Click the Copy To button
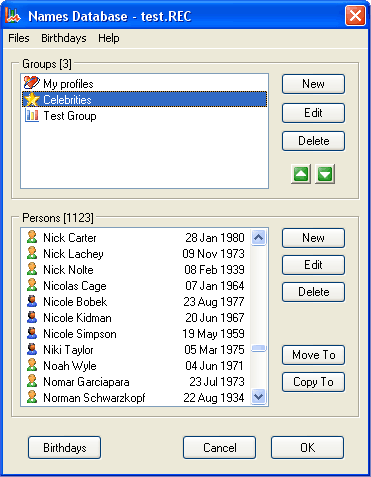The width and height of the screenshot is (371, 477). pos(313,382)
